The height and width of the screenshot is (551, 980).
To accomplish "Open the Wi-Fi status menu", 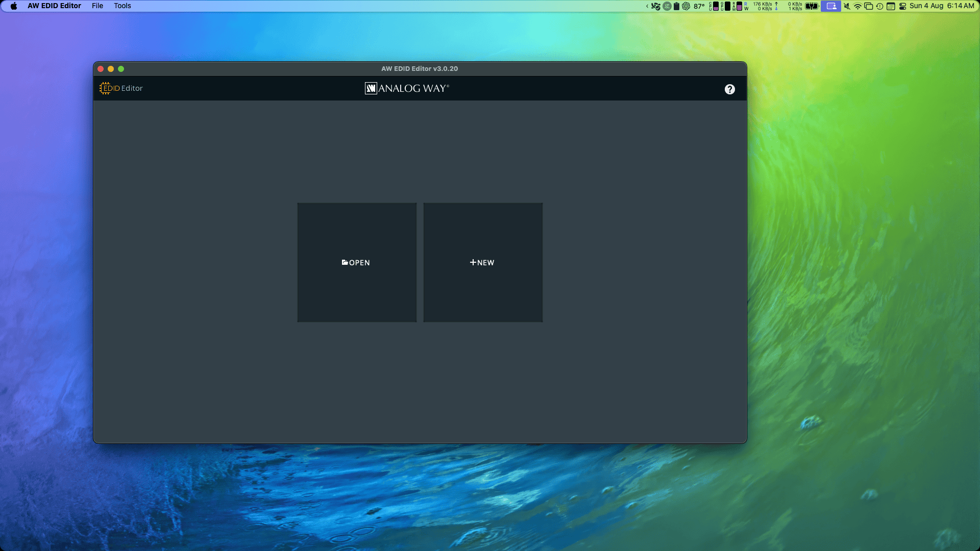I will [x=857, y=6].
